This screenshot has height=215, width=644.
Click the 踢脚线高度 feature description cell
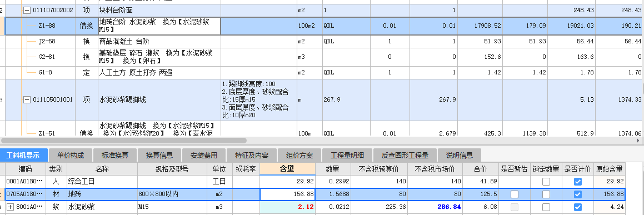pos(259,99)
